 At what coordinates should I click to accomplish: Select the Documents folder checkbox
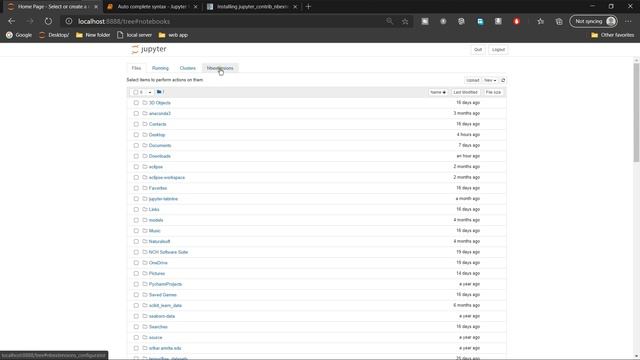[136, 145]
